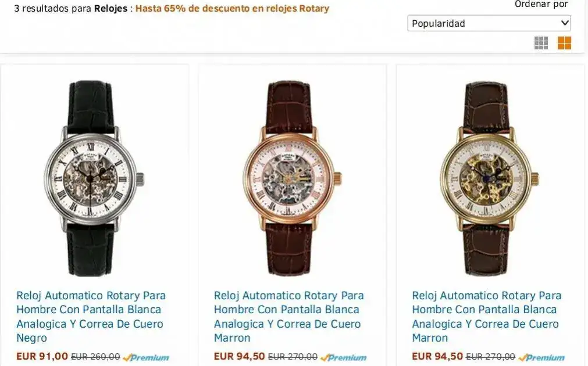Open the middle product's Marron watch title

[288, 317]
